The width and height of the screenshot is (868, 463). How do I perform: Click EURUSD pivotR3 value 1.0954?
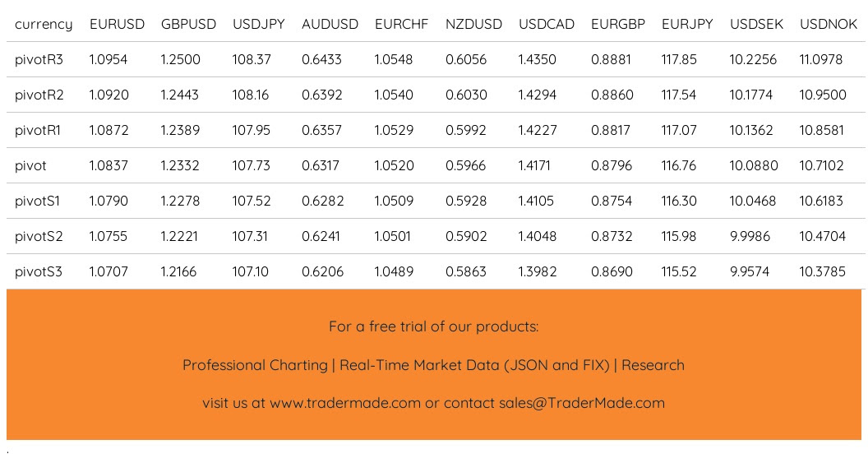coord(108,60)
